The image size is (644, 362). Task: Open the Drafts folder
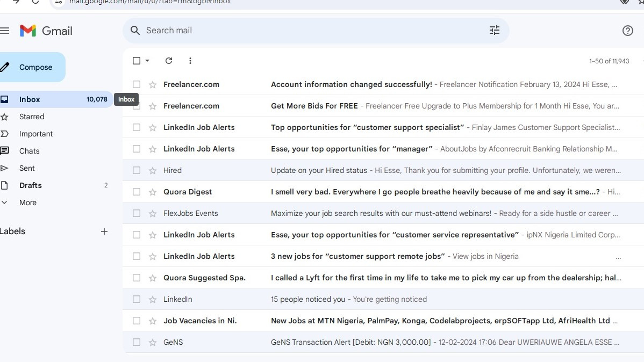pyautogui.click(x=31, y=185)
